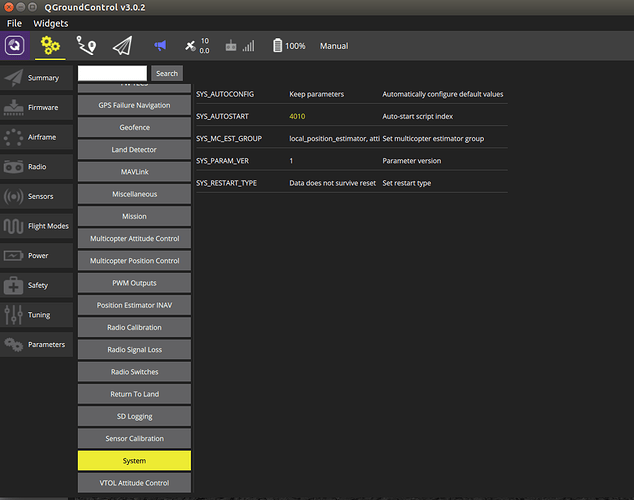The width and height of the screenshot is (634, 500).
Task: Select the Miscellaneous parameter group
Action: (x=134, y=194)
